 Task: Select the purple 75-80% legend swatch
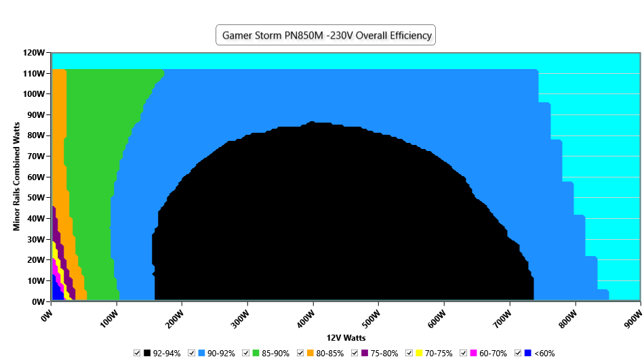(365, 353)
